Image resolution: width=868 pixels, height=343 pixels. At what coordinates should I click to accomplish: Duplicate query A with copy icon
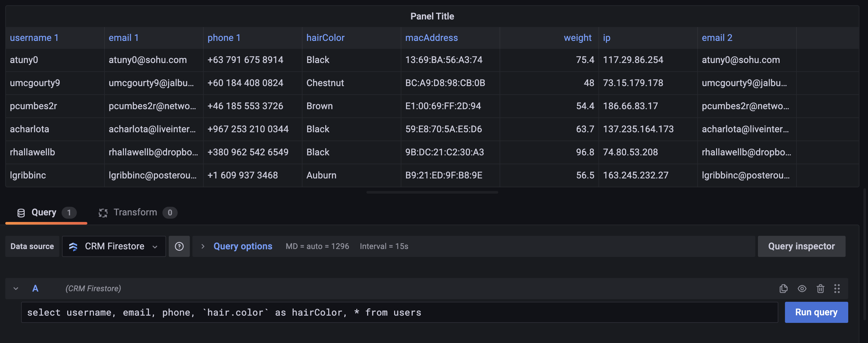pos(783,289)
